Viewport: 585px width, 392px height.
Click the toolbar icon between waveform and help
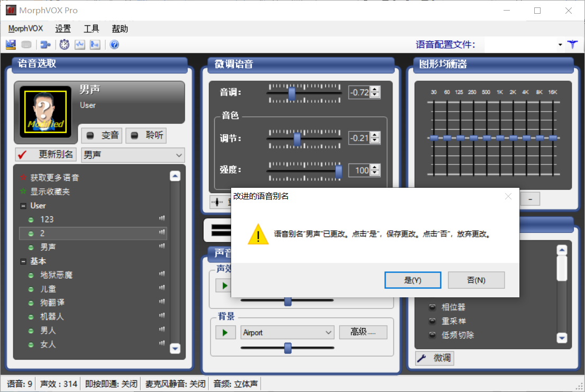(95, 45)
